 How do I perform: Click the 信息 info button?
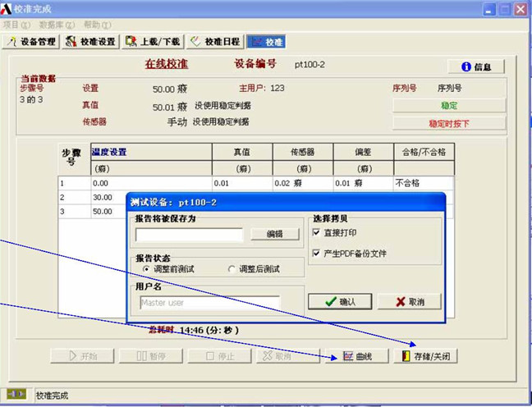(476, 66)
